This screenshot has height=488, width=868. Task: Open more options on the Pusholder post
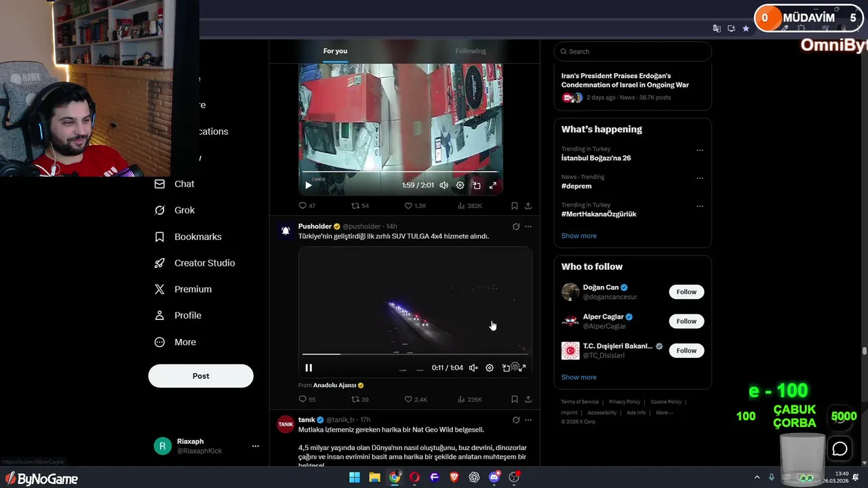click(528, 226)
